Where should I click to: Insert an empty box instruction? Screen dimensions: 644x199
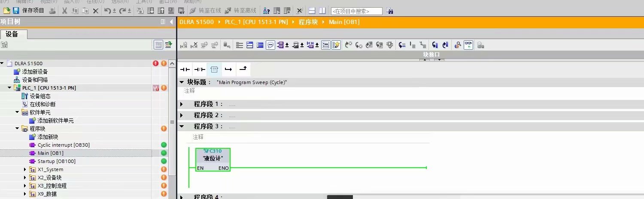[214, 69]
